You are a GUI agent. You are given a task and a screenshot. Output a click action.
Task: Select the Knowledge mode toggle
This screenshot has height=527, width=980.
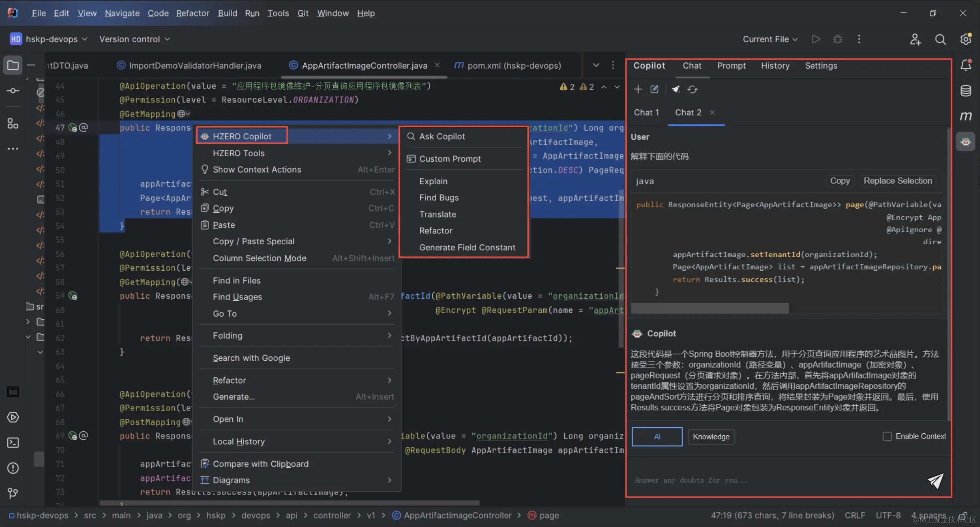(x=711, y=436)
